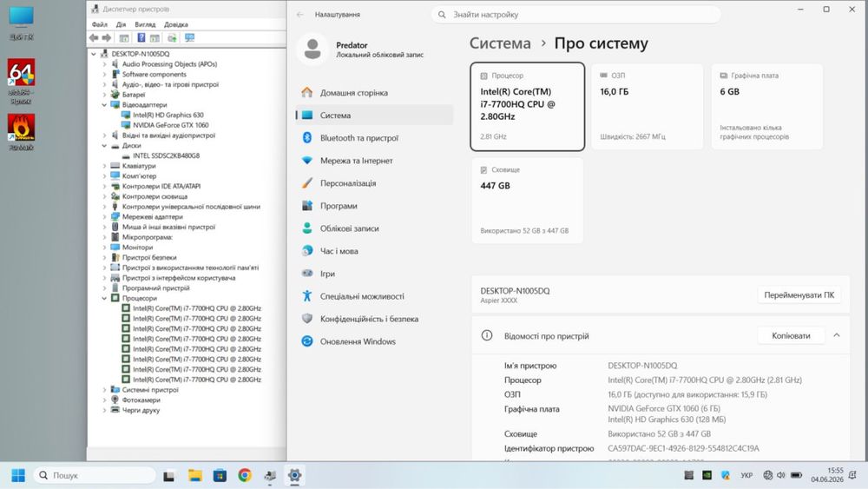Expand the Системні пристрої tree node
The width and height of the screenshot is (868, 489).
(104, 390)
